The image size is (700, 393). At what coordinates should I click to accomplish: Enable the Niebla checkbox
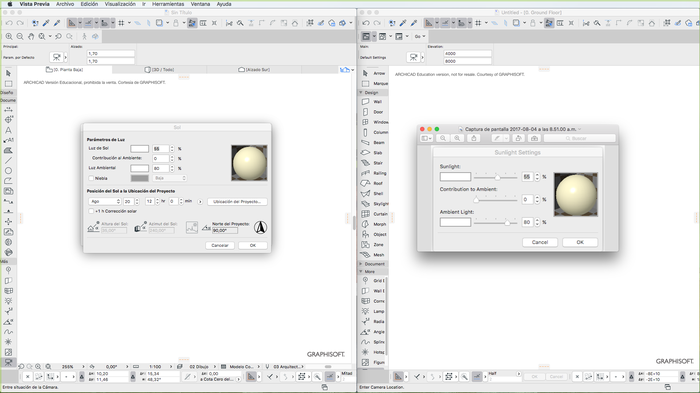pyautogui.click(x=91, y=178)
